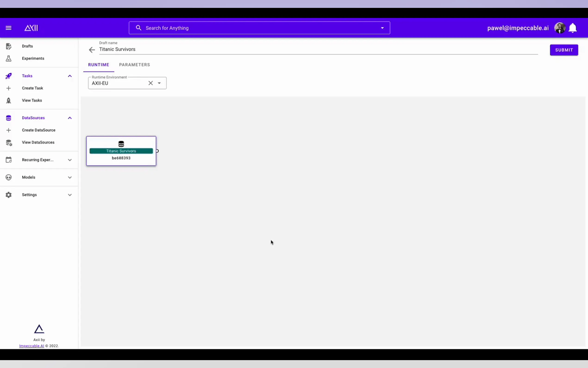Go back with the arrow icon
The height and width of the screenshot is (368, 588).
pos(92,50)
